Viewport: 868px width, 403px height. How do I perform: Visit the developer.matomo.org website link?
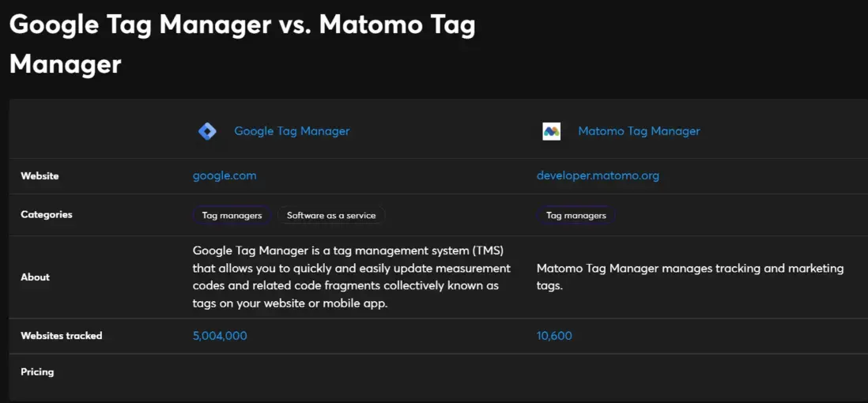click(598, 176)
